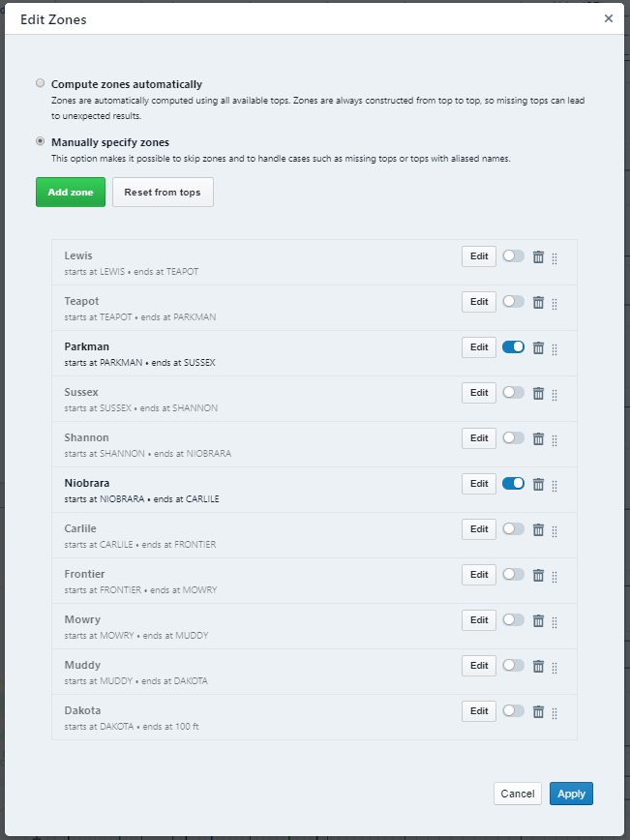Click Reset from tops button
Viewport: 630px width, 840px height.
163,193
